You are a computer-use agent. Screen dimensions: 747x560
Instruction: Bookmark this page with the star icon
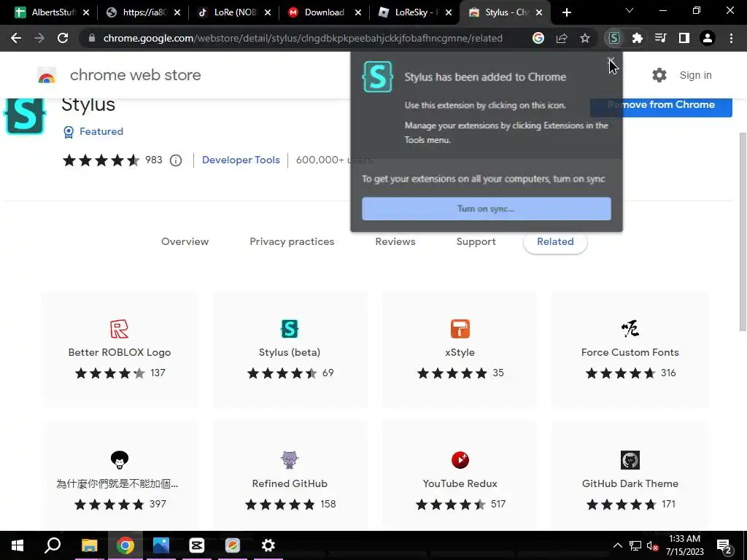(585, 38)
